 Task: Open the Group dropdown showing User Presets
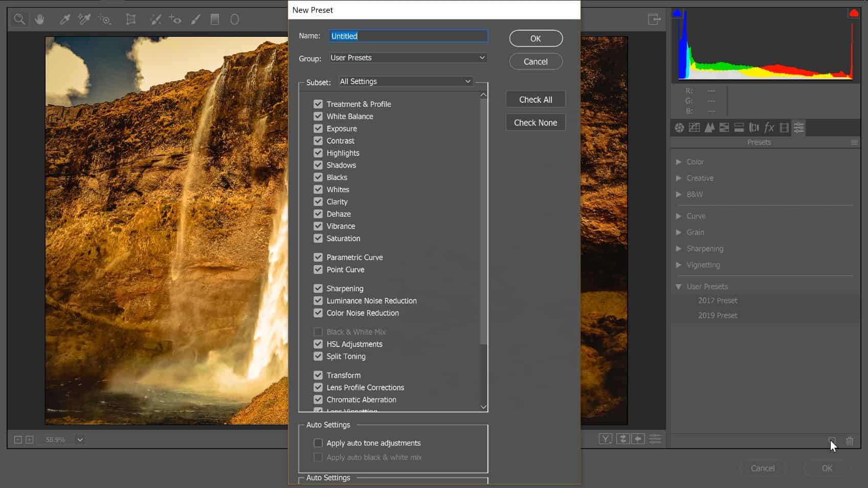pos(408,58)
